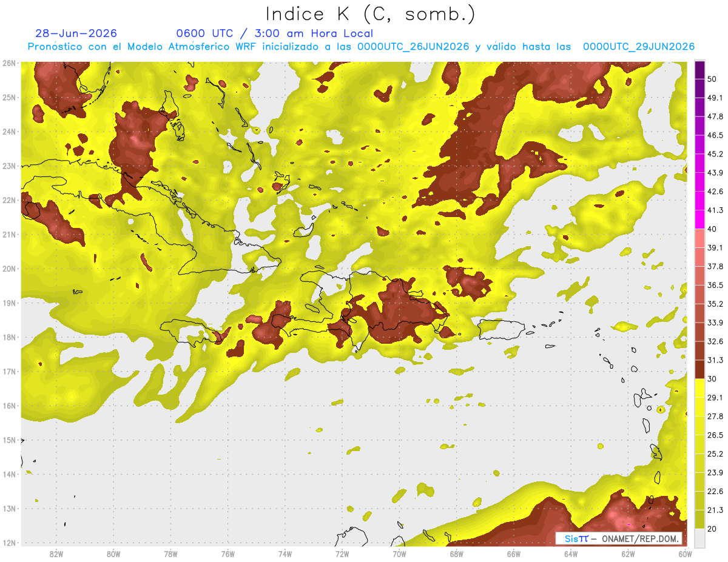The image size is (728, 562).
Task: Click the longitude label "68W"
Action: (x=456, y=554)
